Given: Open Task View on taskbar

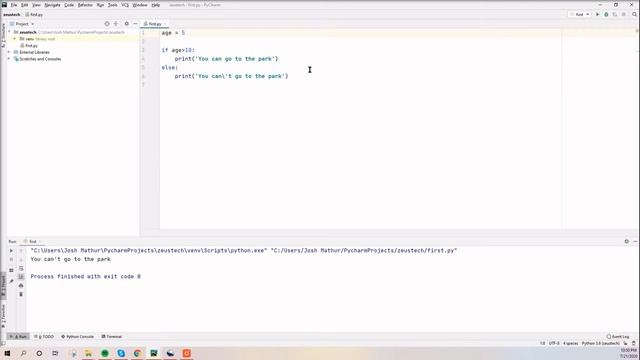Looking at the screenshot, I should [55, 353].
